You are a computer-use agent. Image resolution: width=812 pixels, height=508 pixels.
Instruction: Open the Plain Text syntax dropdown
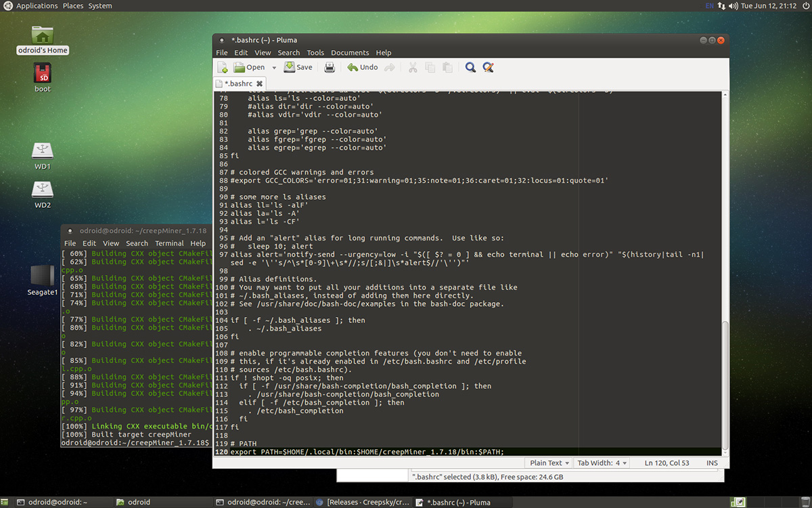tap(549, 463)
